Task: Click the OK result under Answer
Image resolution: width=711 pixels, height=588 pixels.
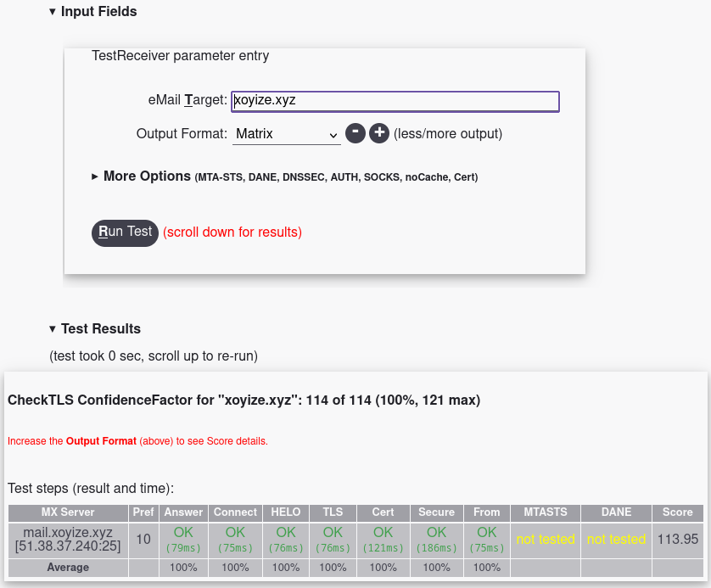Action: [184, 533]
